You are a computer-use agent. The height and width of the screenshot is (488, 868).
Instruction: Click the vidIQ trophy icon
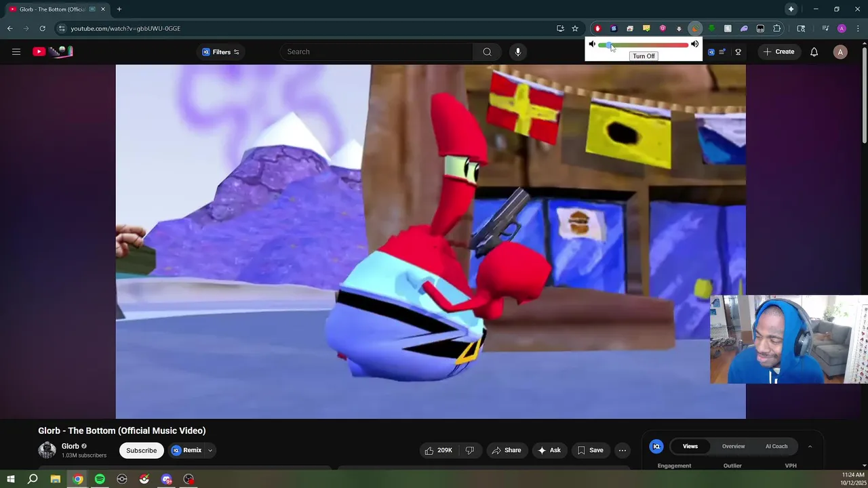(738, 52)
